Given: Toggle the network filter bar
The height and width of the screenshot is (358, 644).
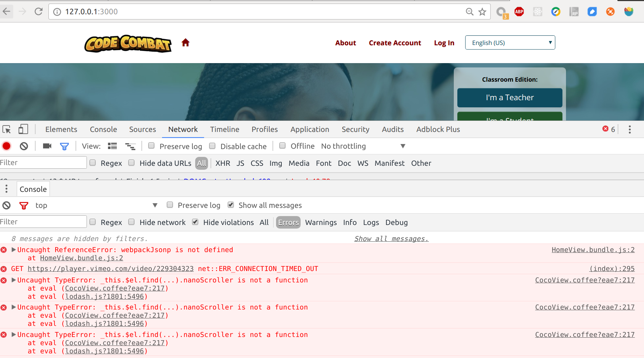Looking at the screenshot, I should tap(64, 146).
